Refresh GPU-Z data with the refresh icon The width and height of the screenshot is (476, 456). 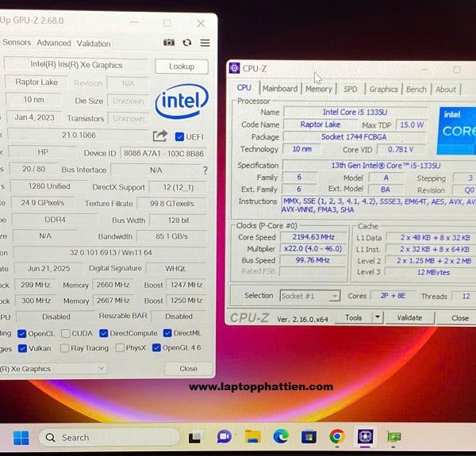187,43
